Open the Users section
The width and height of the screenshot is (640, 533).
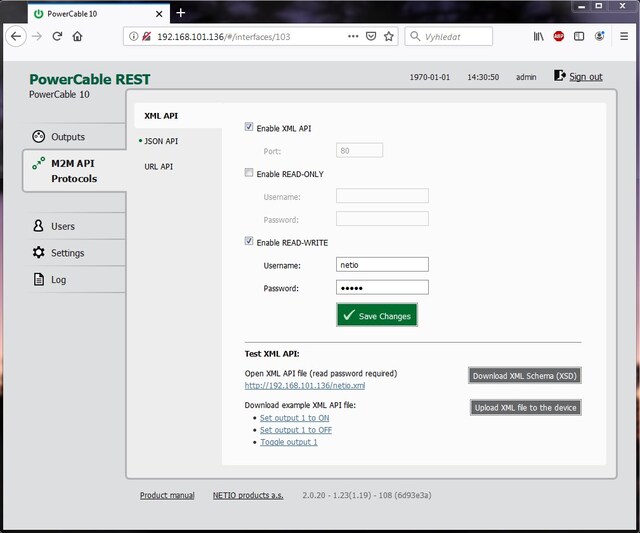(62, 226)
